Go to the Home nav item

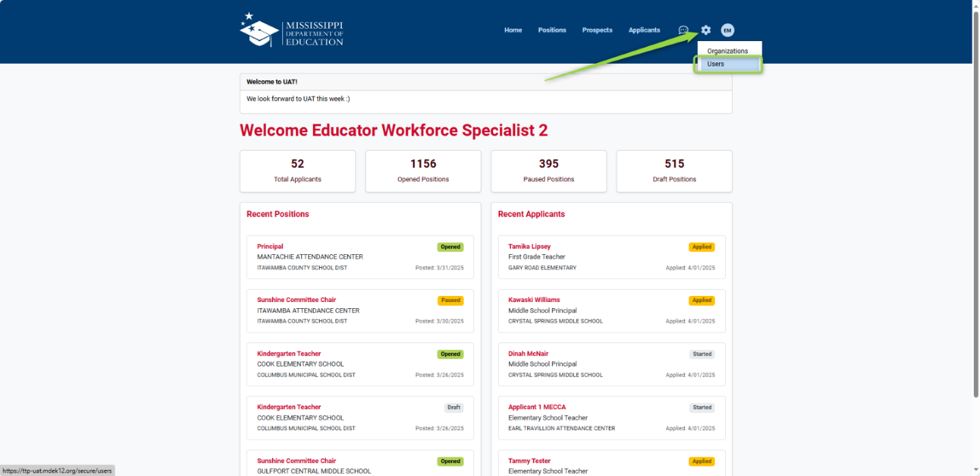(513, 30)
